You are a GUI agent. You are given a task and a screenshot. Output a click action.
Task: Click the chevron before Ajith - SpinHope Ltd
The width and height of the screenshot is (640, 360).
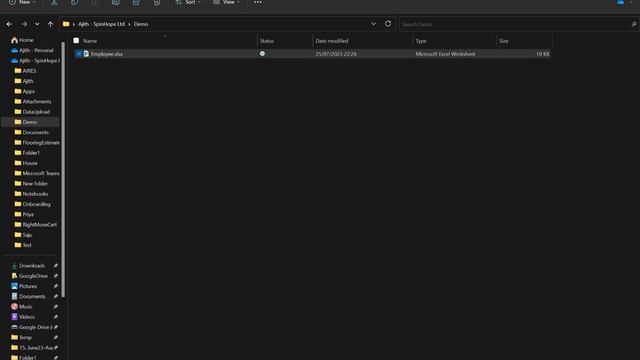tap(73, 24)
